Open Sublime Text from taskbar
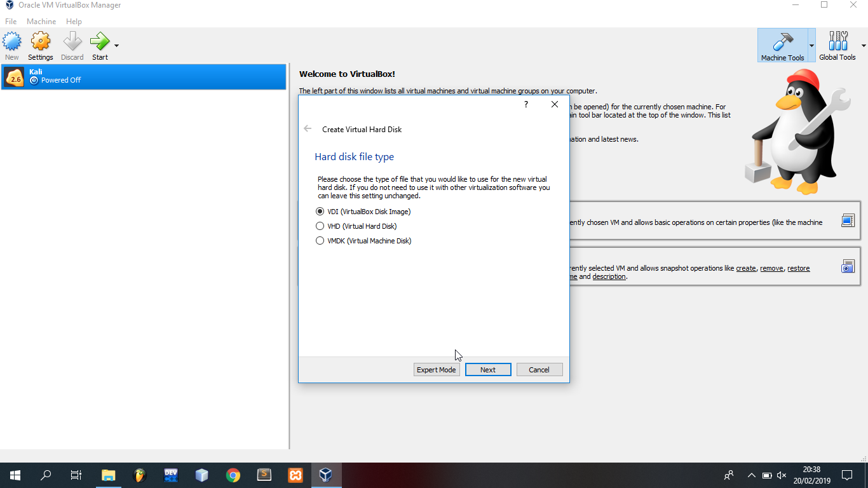This screenshot has height=488, width=868. pos(264,475)
